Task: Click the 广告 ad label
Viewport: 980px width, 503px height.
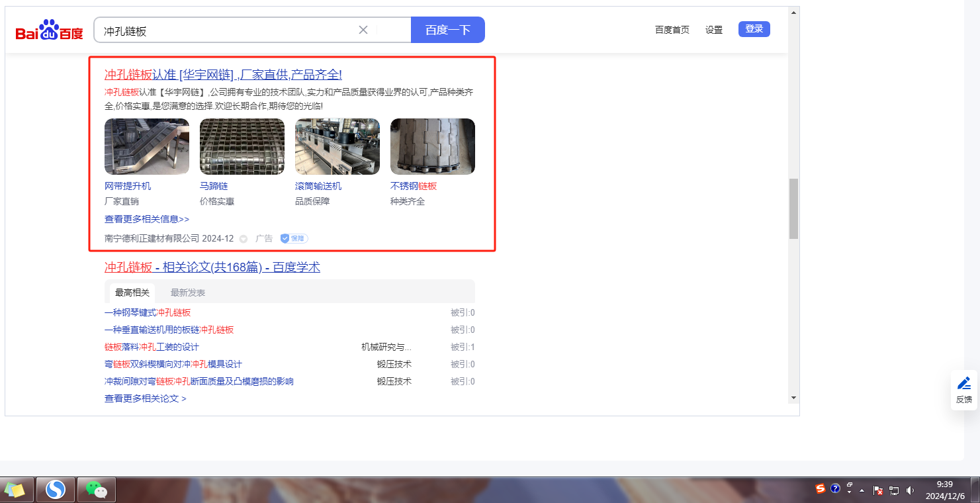Action: click(264, 238)
